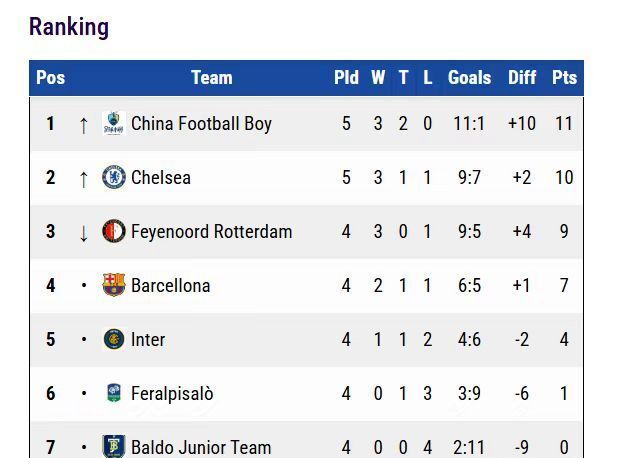Click the Barcelona club crest
The width and height of the screenshot is (618, 458).
(114, 286)
